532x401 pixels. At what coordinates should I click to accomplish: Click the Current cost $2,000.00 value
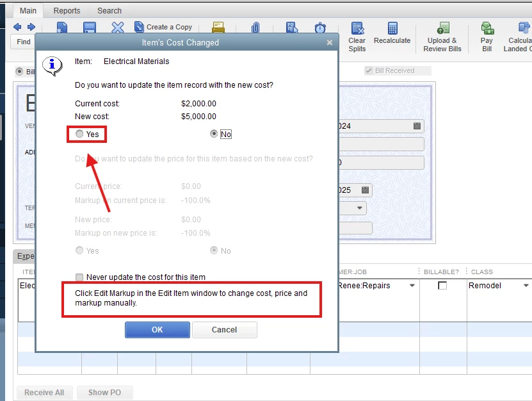point(198,104)
